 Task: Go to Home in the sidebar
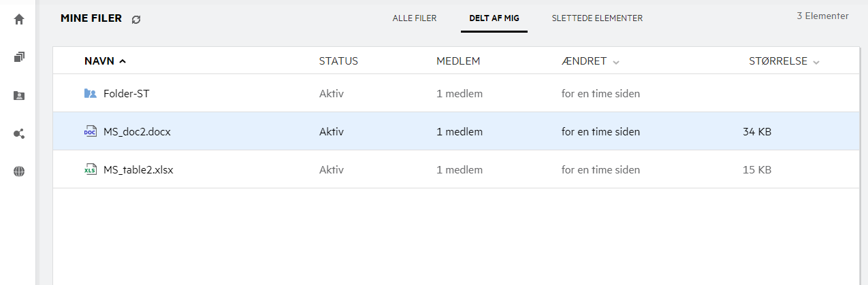coord(19,19)
